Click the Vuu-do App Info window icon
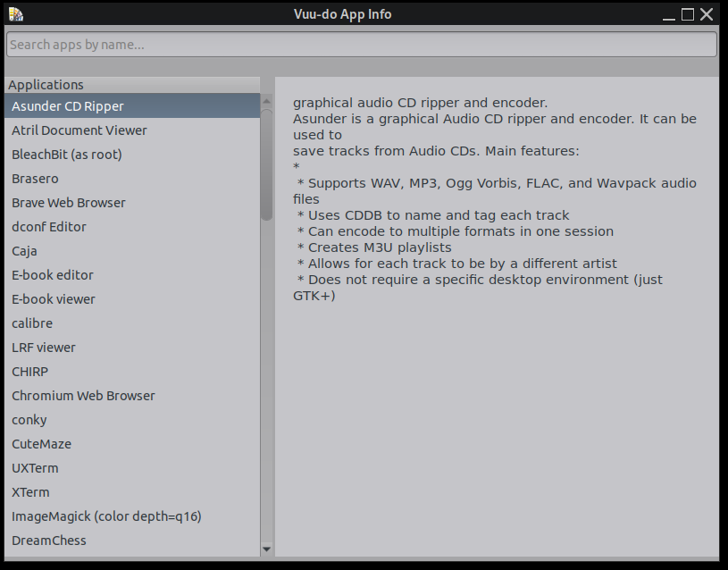728x570 pixels. pyautogui.click(x=16, y=14)
